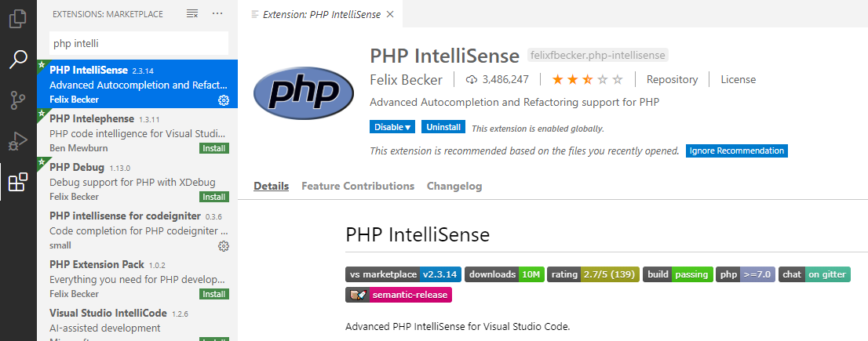Screen dimensions: 868x341
Task: Click the semantic-release badge
Action: (x=399, y=295)
